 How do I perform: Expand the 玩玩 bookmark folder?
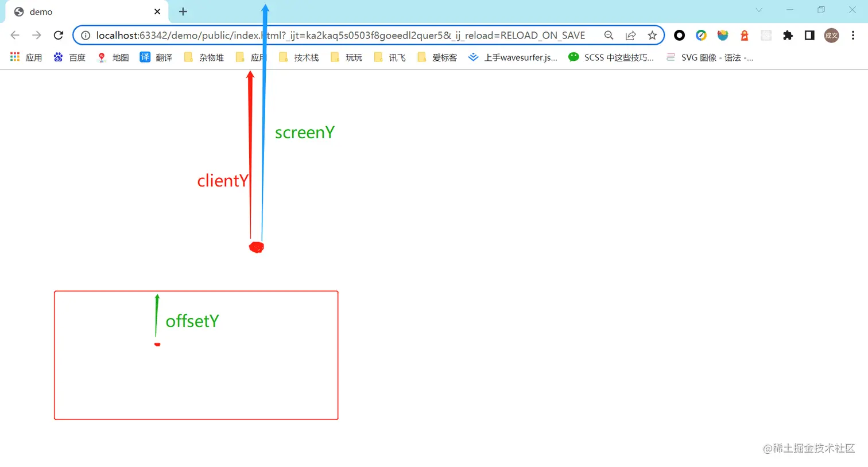pos(346,57)
